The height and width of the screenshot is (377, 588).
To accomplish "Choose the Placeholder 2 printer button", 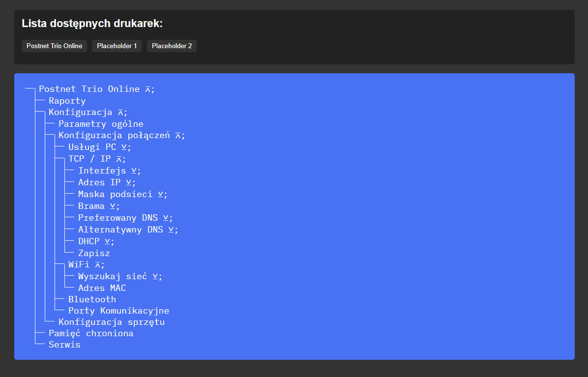I will pyautogui.click(x=172, y=46).
